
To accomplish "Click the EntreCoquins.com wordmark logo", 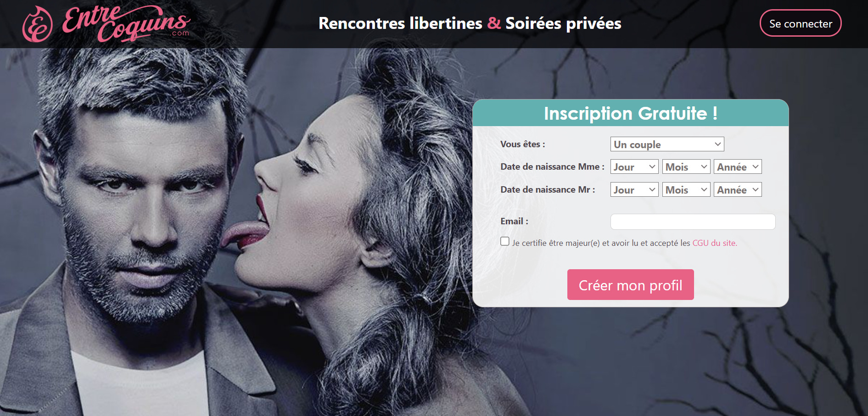I will pyautogui.click(x=126, y=23).
